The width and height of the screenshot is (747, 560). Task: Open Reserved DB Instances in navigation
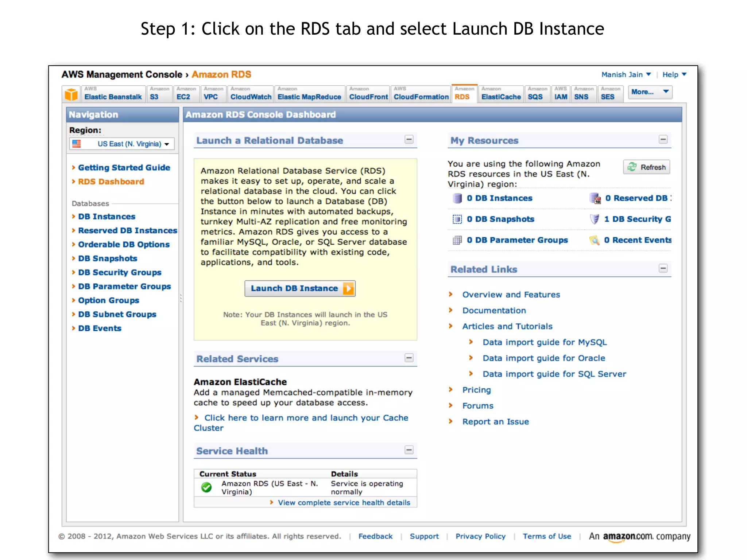point(127,230)
